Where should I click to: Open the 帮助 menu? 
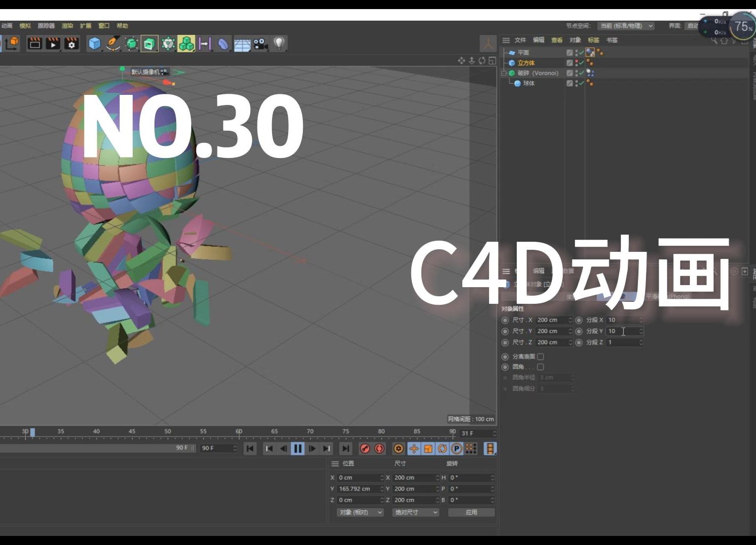(122, 26)
